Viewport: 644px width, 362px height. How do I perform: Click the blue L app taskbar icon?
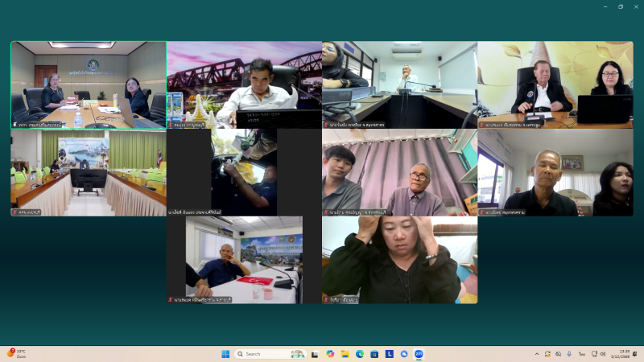coord(389,354)
